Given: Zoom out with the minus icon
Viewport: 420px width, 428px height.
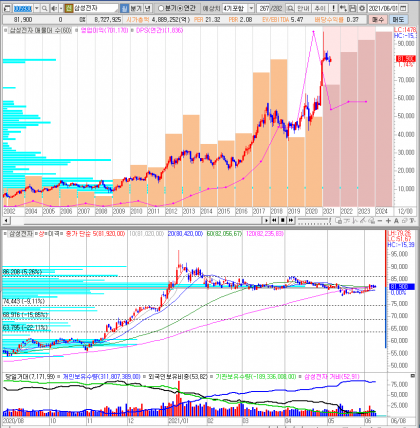Looking at the screenshot, I should click(x=380, y=221).
